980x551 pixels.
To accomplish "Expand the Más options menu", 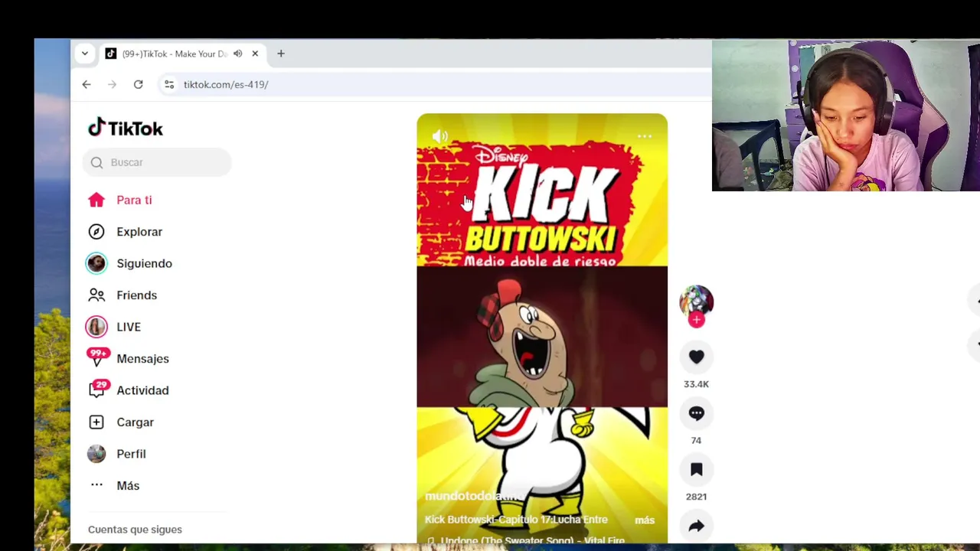I will click(x=128, y=486).
